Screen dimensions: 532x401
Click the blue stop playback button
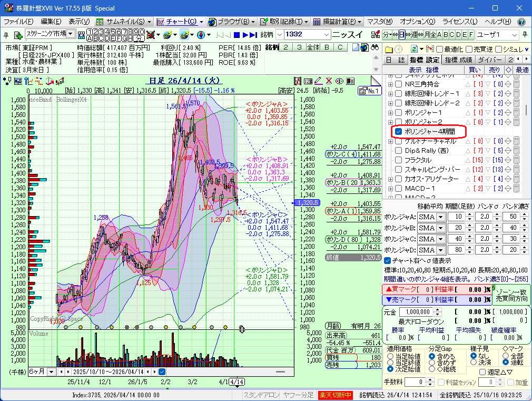[237, 35]
